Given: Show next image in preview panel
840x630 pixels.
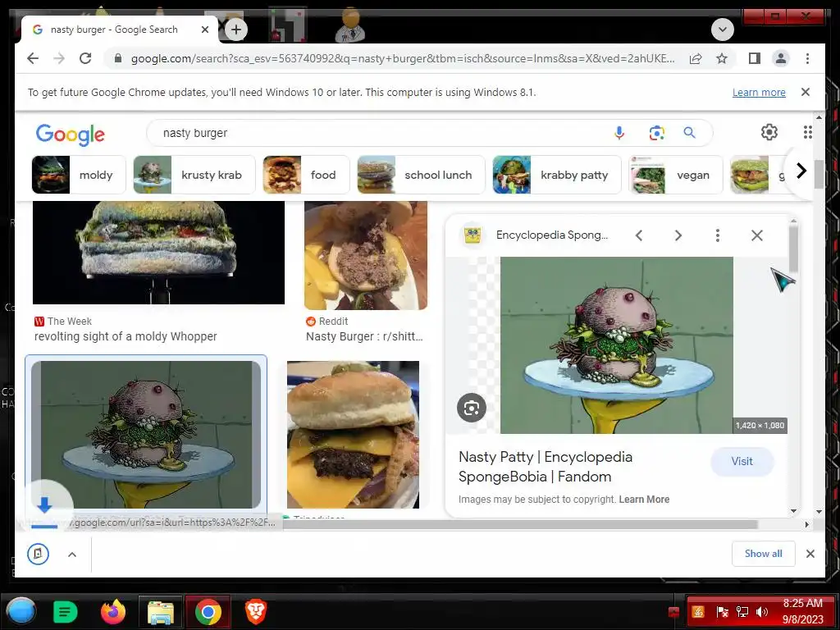Looking at the screenshot, I should 678,235.
